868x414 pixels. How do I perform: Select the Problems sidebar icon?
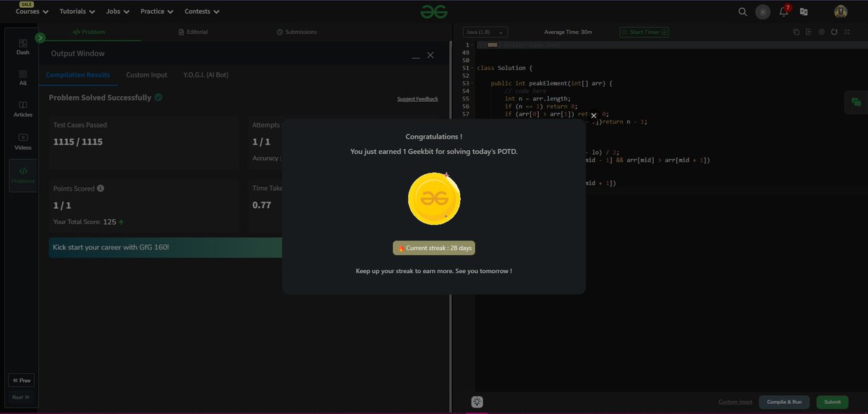coord(23,176)
